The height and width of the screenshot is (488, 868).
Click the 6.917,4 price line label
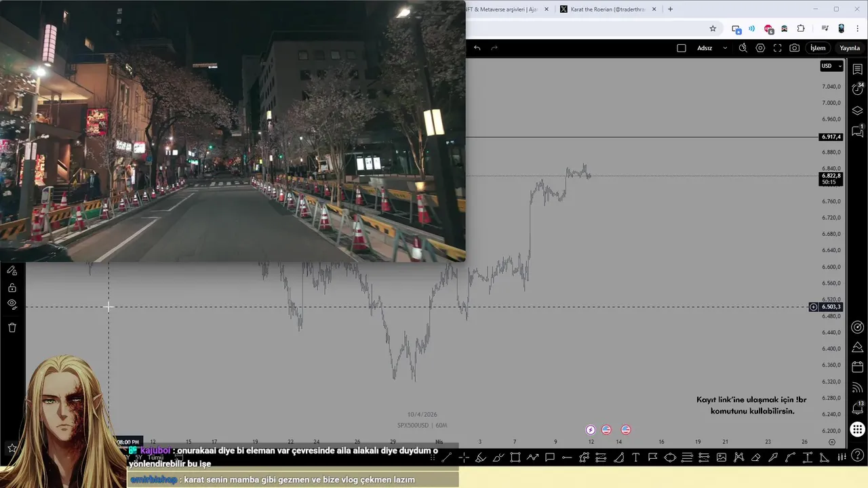pos(831,137)
